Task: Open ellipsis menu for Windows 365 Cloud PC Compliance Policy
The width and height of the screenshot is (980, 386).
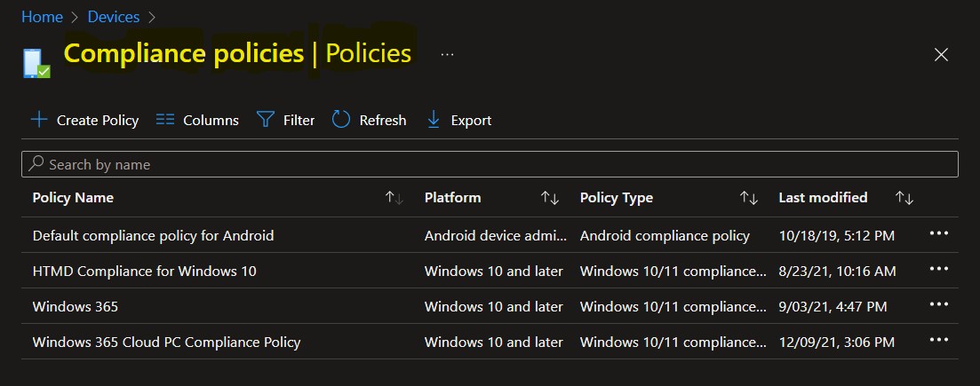Action: [939, 341]
